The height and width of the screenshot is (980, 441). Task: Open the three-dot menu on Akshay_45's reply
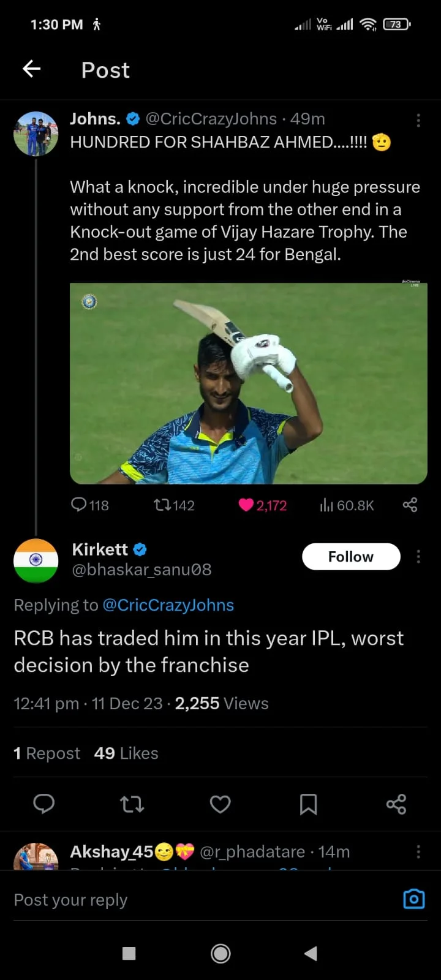tap(418, 851)
